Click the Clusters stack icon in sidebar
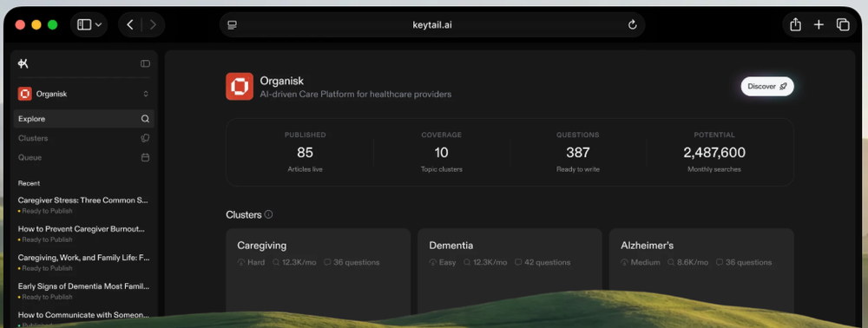This screenshot has height=328, width=868. point(145,138)
